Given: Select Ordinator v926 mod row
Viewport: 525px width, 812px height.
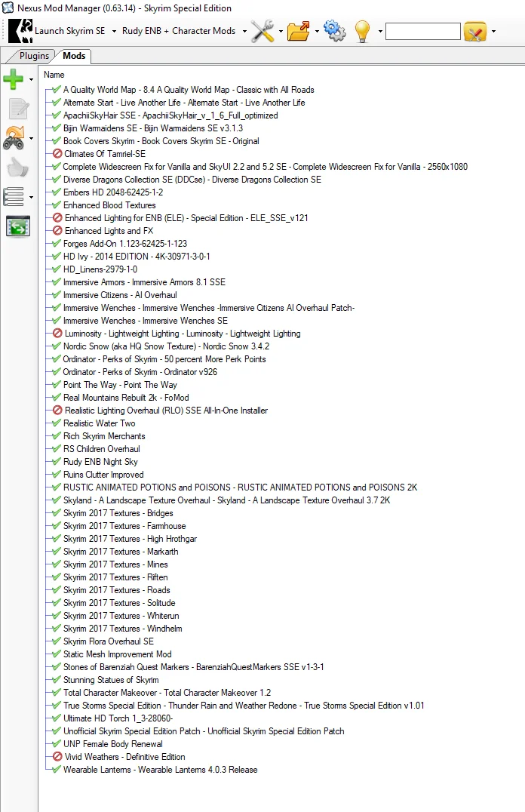Looking at the screenshot, I should [140, 372].
